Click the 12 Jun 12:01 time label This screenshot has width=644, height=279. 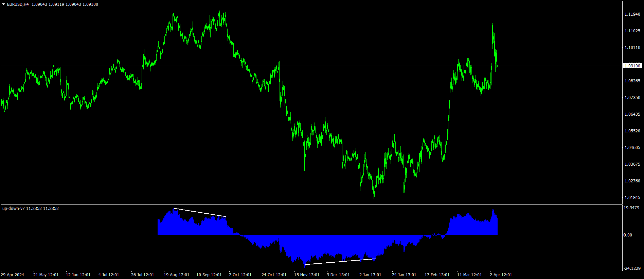click(78, 275)
